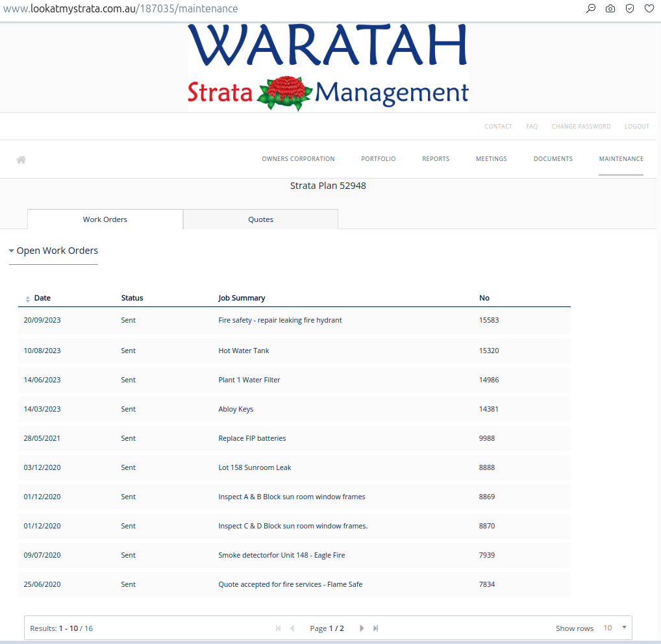Image resolution: width=661 pixels, height=644 pixels.
Task: Open the Portfolio menu
Action: [x=378, y=159]
